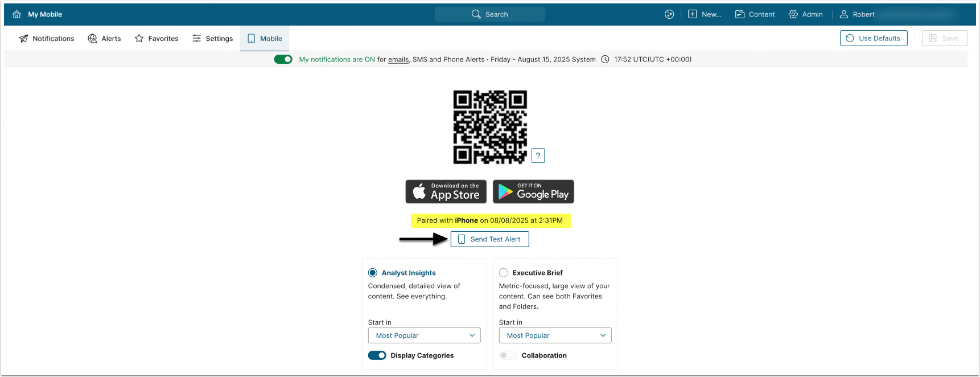Click the question mark help icon near QR code
The width and height of the screenshot is (980, 377).
tap(538, 155)
